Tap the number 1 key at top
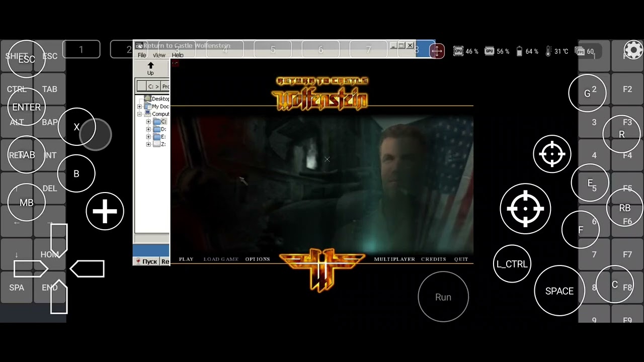The width and height of the screenshot is (644, 362). [81, 49]
